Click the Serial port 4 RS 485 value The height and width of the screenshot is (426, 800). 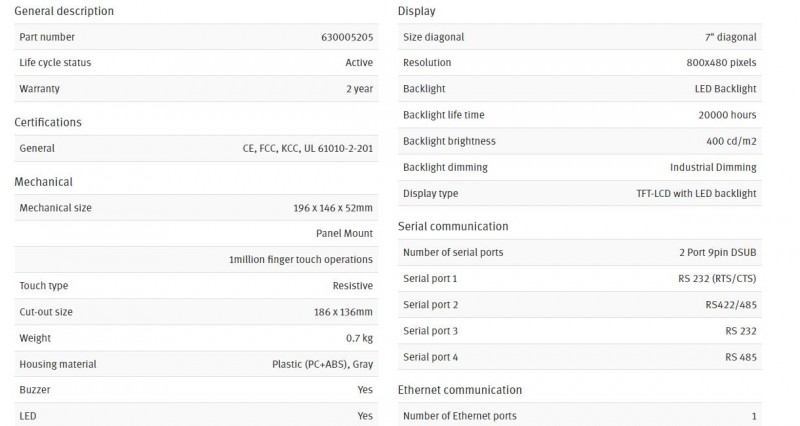(741, 357)
